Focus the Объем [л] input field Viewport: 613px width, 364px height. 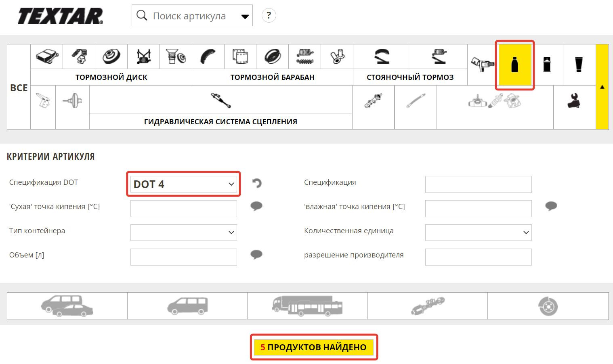point(184,257)
